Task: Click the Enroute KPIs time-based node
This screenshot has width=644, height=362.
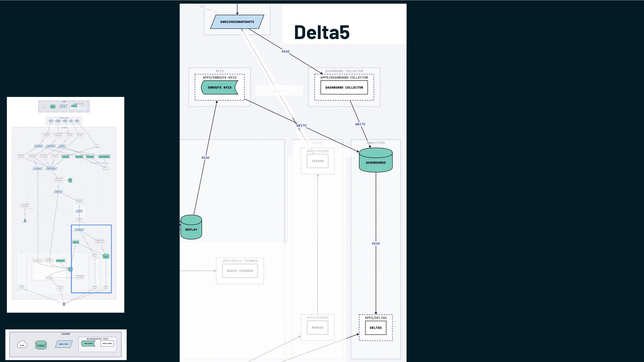Action: (220, 87)
